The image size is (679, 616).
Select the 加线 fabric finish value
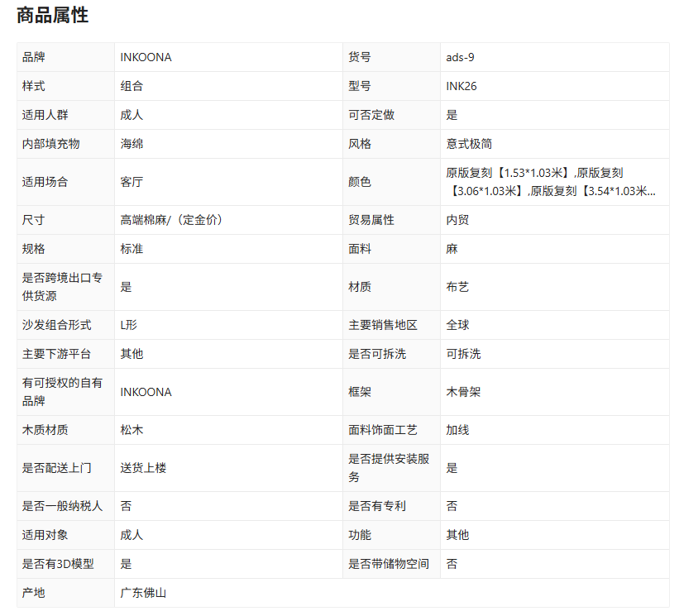(457, 430)
